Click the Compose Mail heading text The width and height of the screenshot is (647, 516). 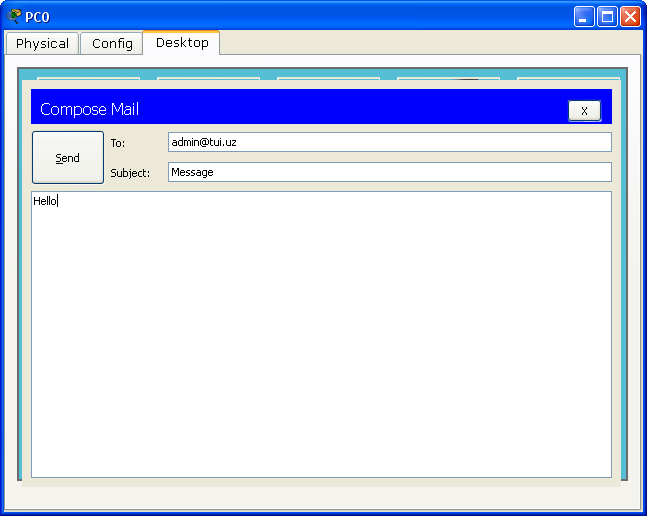pyautogui.click(x=89, y=110)
